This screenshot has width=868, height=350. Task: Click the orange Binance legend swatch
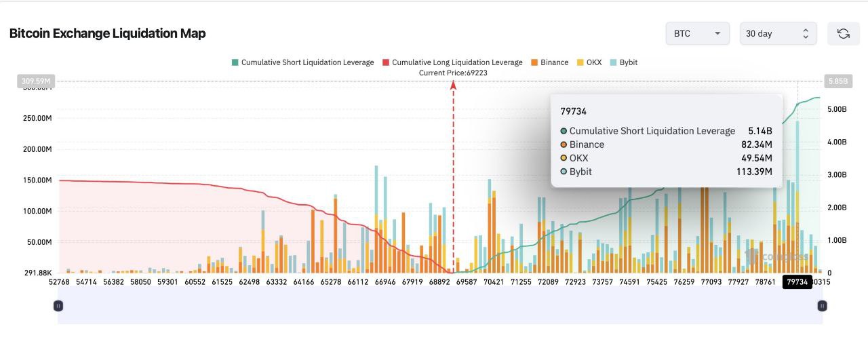[x=534, y=62]
